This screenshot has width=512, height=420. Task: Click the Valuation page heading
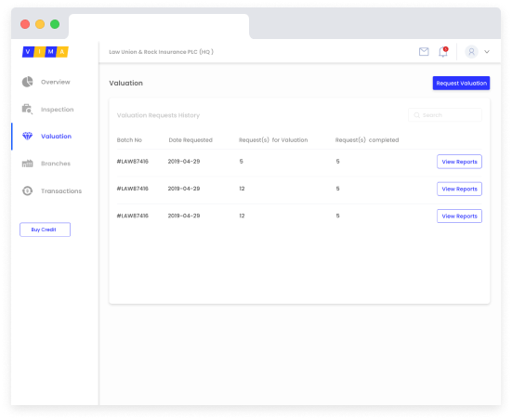coord(126,83)
